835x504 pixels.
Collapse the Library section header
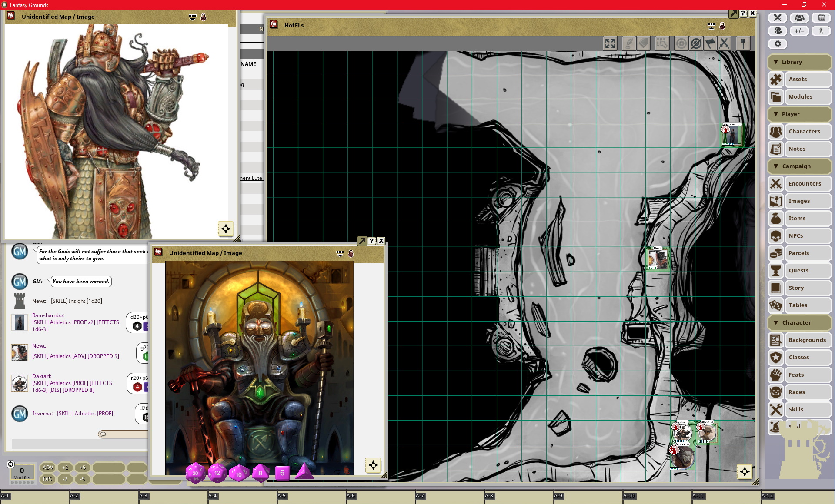[799, 62]
